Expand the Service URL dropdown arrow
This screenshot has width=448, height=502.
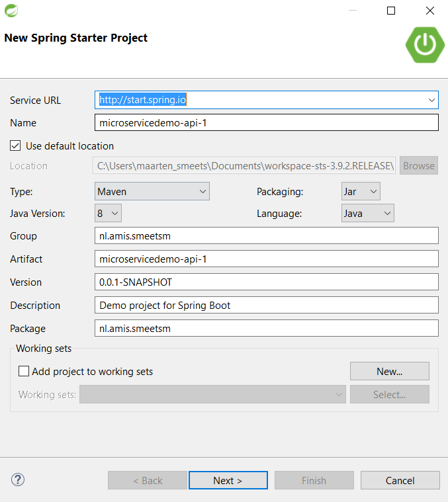click(x=431, y=100)
